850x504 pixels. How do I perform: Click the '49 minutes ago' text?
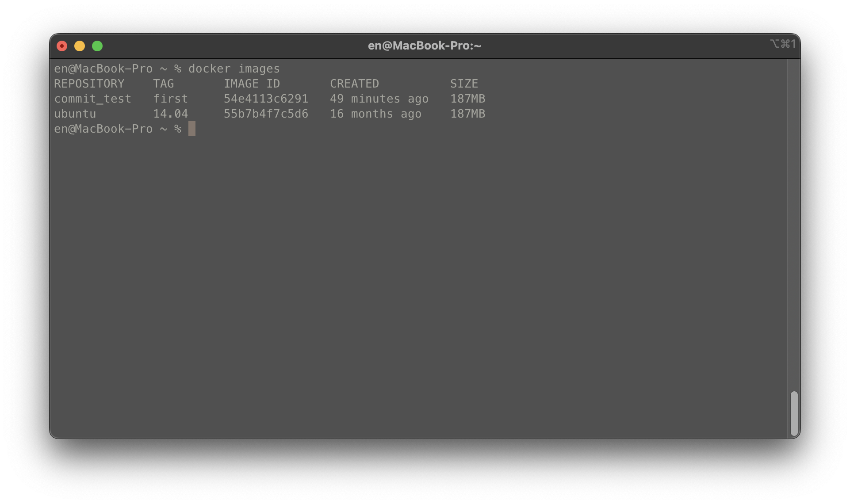coord(379,99)
